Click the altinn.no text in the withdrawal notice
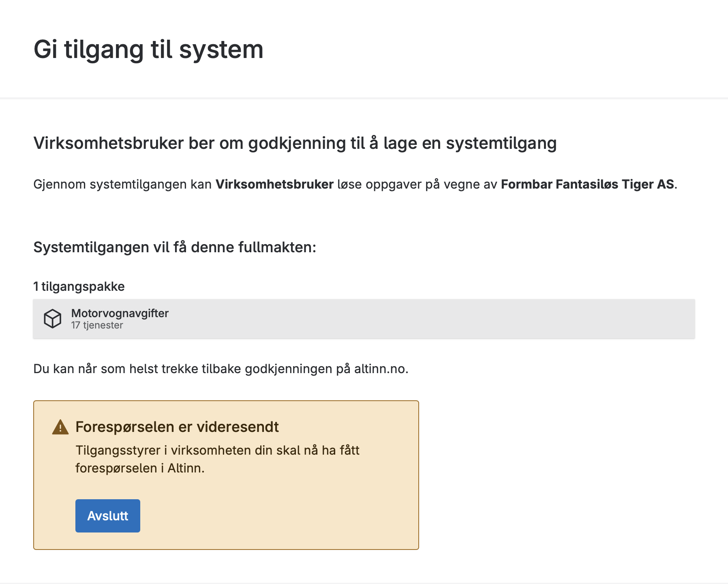Viewport: 728px width, 584px height. pos(380,369)
